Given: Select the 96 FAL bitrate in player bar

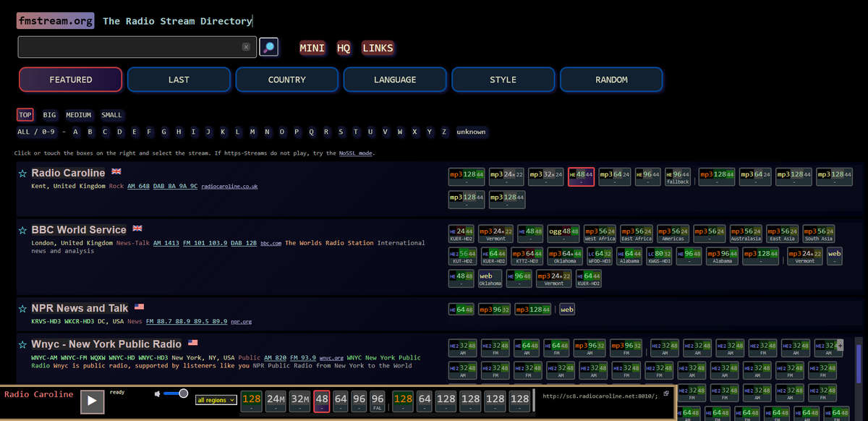Looking at the screenshot, I should click(377, 401).
